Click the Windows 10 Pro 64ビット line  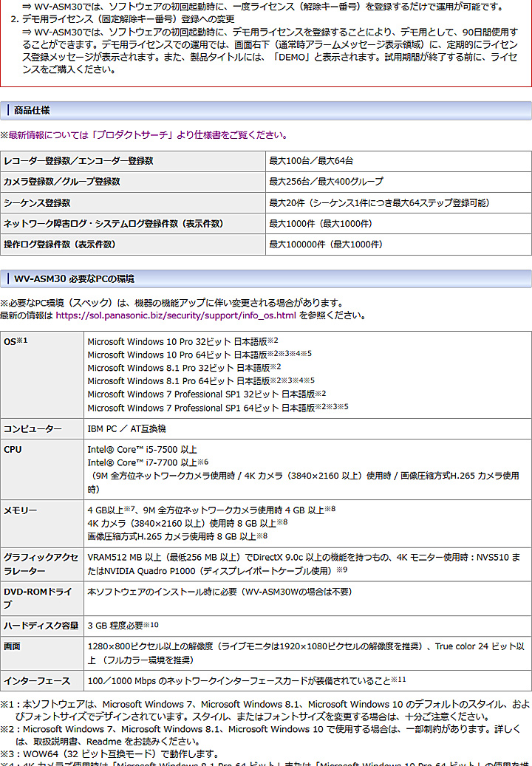click(199, 355)
